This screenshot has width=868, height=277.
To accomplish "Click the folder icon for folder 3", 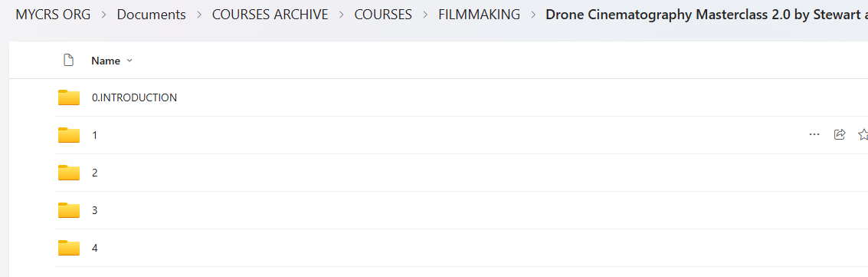I will 69,210.
